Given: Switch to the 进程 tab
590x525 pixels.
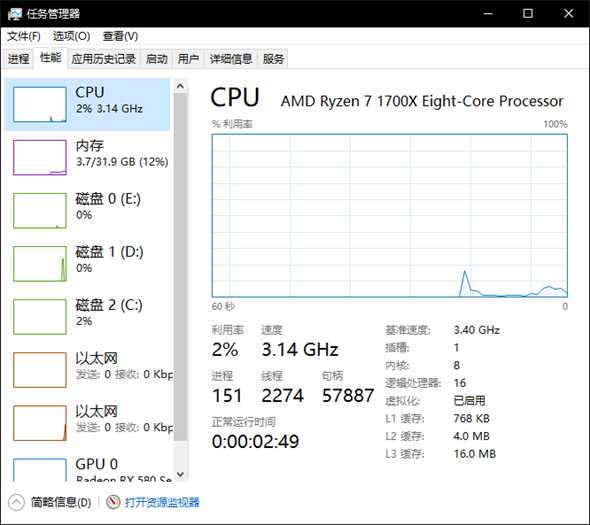Looking at the screenshot, I should tap(18, 59).
